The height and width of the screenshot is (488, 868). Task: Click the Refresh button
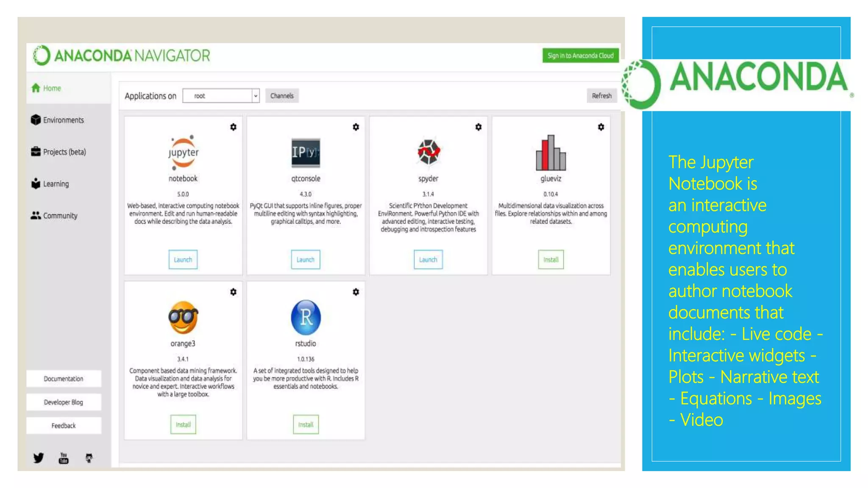point(602,96)
